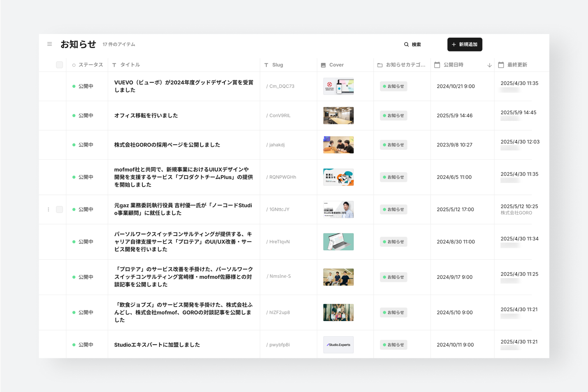588x392 pixels.
Task: Open the title mofmof社と共同で、新規事業
Action: (184, 177)
